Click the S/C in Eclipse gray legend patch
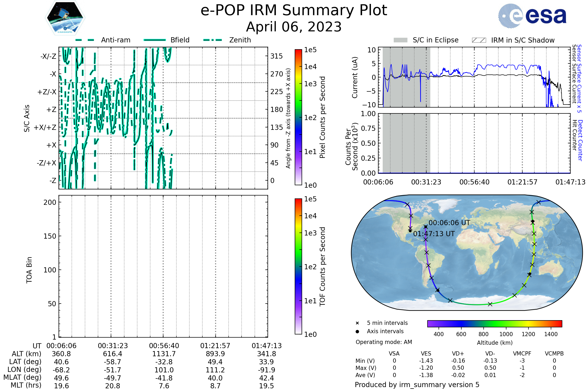588x392 pixels. pyautogui.click(x=400, y=40)
